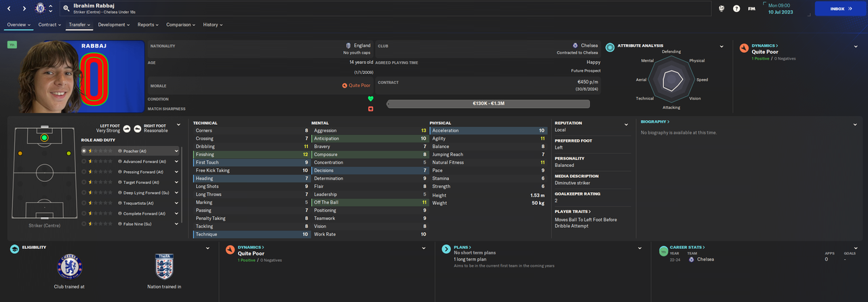Click the small Chelsea crest beside club name
Screen dimensions: 868x302
575,45
